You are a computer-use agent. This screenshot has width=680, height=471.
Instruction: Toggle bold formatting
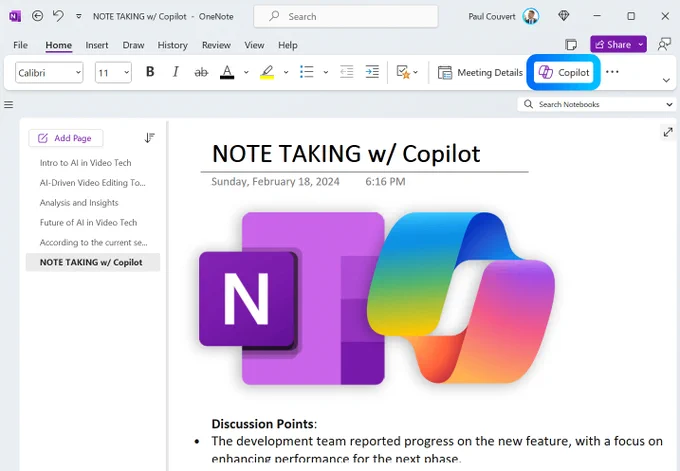[x=150, y=72]
